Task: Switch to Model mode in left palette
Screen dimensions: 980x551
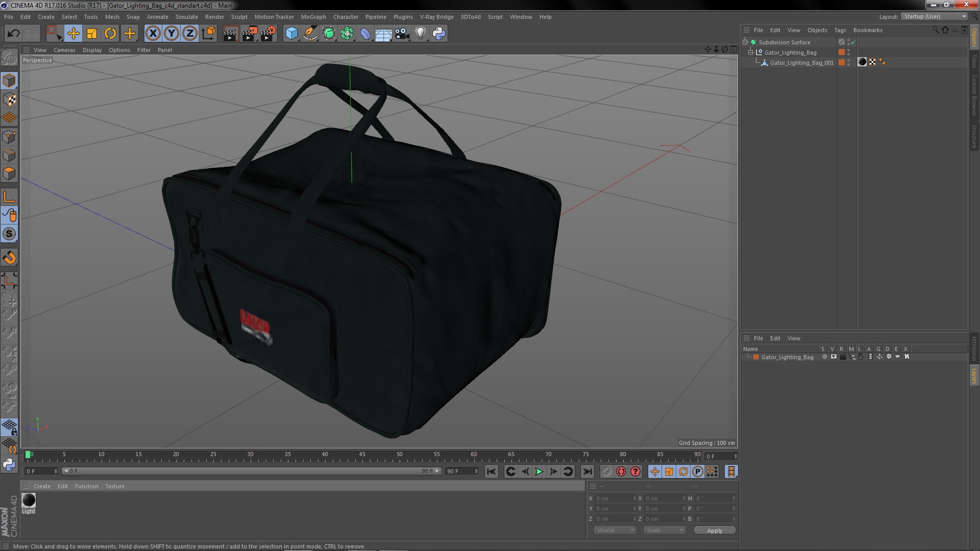Action: click(x=9, y=81)
